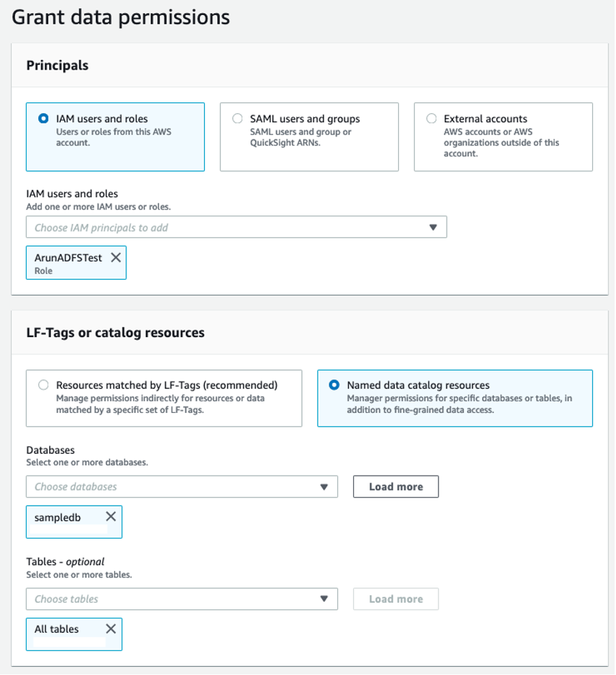616x675 pixels.
Task: Remove the sampledb database chip
Action: (111, 517)
